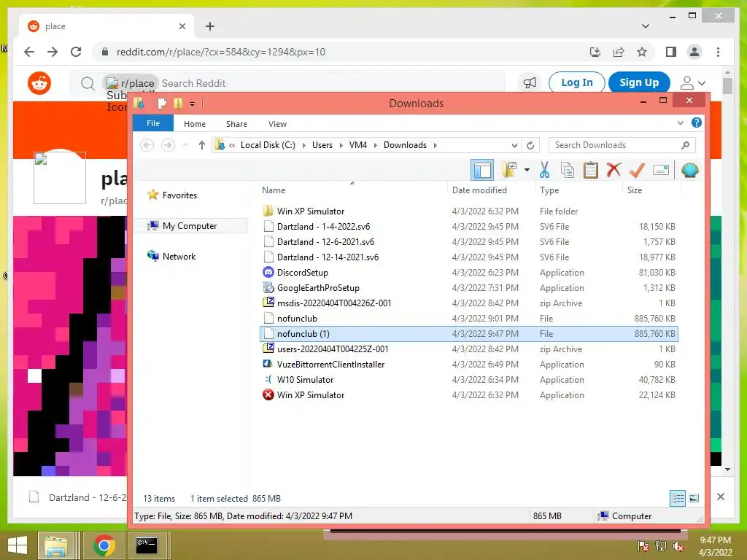The image size is (747, 560).
Task: Open the Windows Start button
Action: [18, 545]
